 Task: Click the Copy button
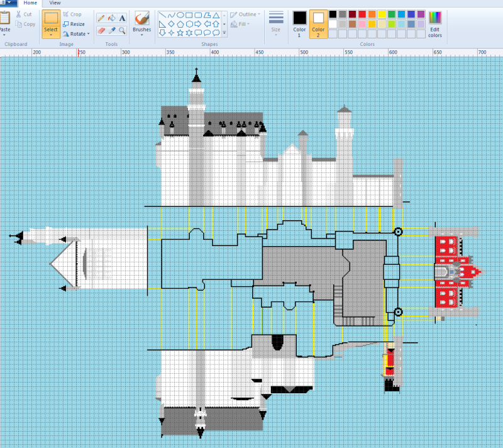[25, 24]
